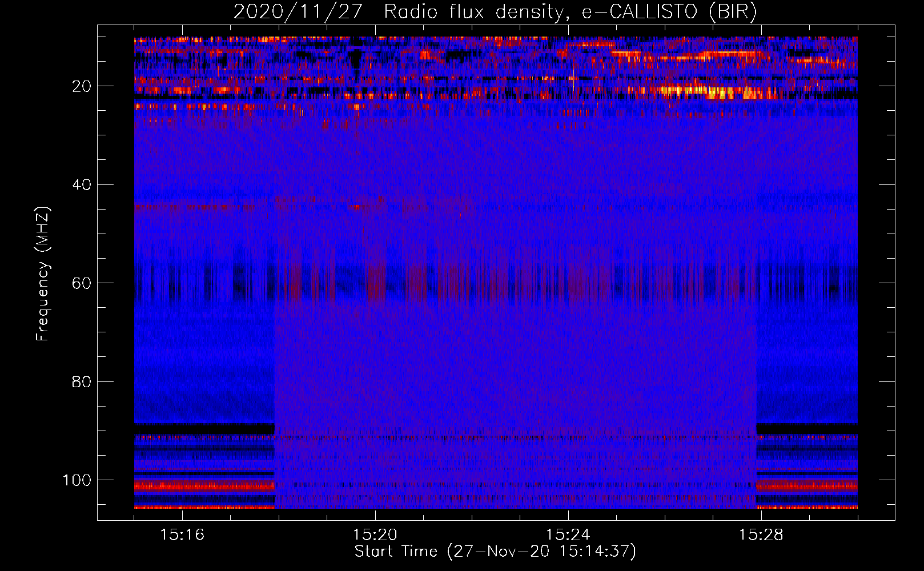The width and height of the screenshot is (924, 571).
Task: Click the 80 MHz frequency tick label
Action: pyautogui.click(x=82, y=382)
